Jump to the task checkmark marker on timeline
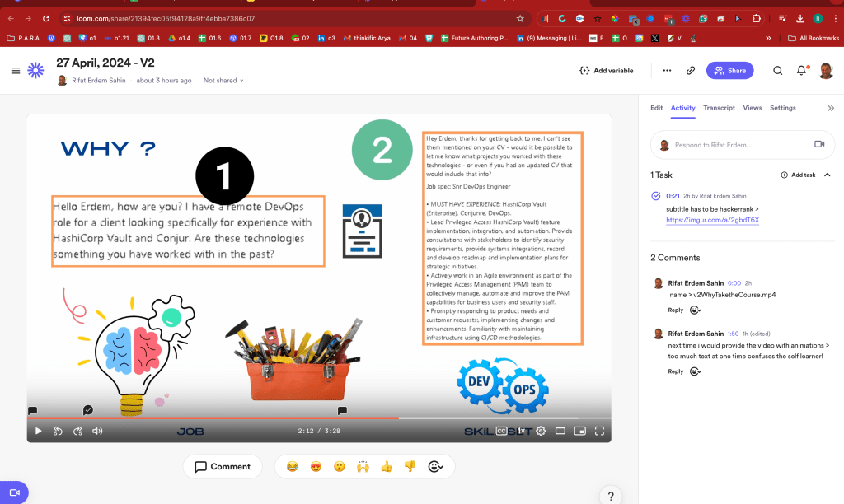Viewport: 844px width, 504px height. click(87, 410)
